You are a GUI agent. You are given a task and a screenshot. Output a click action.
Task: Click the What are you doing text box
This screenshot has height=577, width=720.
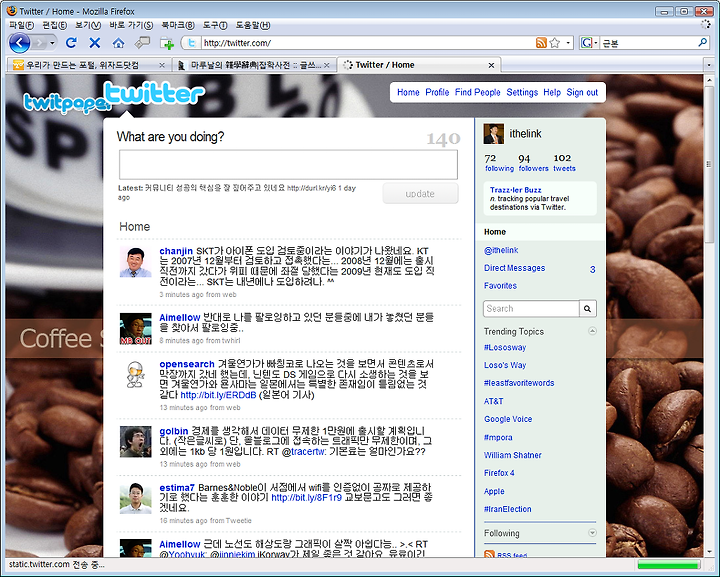[288, 164]
